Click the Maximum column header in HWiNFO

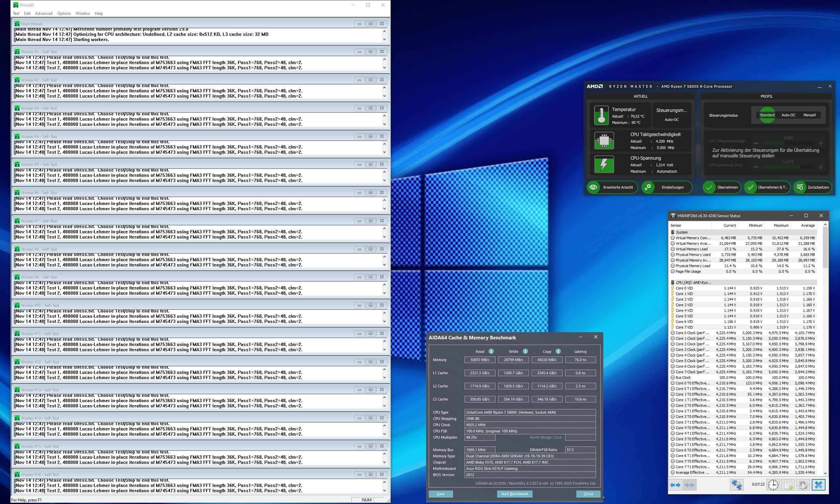(781, 225)
